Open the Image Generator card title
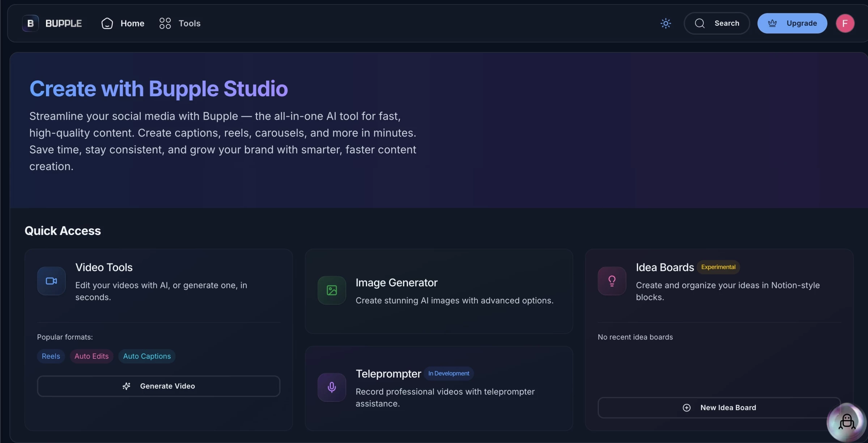 (x=396, y=283)
